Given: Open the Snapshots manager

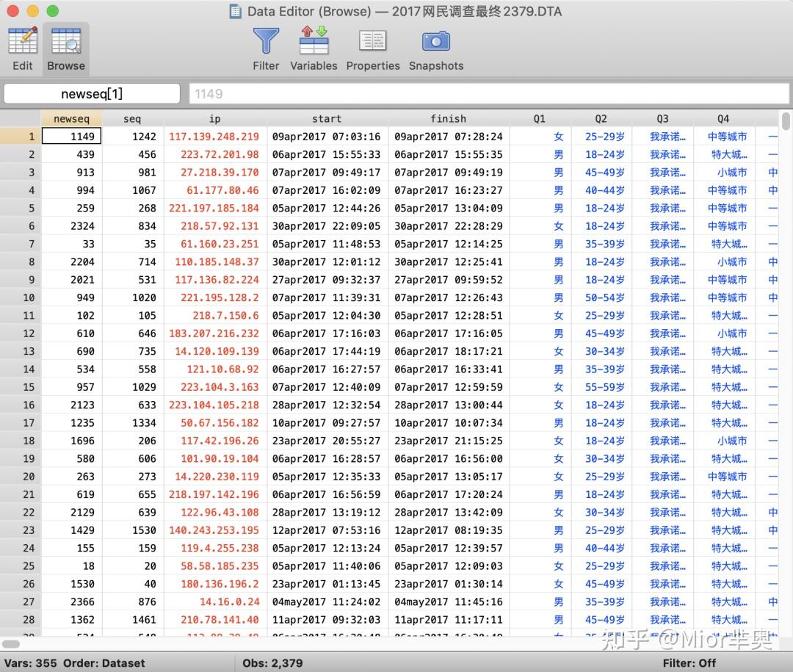Looking at the screenshot, I should click(x=435, y=48).
